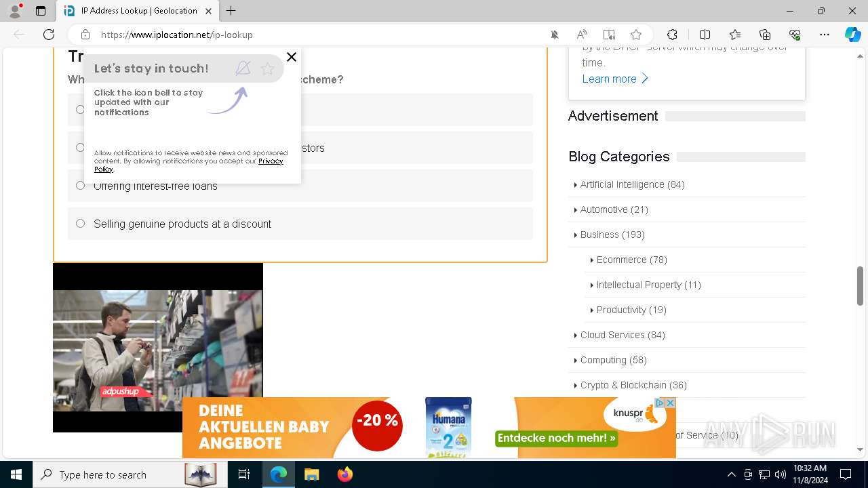Play the adpushup video ad
Screen dimensions: 868x488
pyautogui.click(x=157, y=348)
